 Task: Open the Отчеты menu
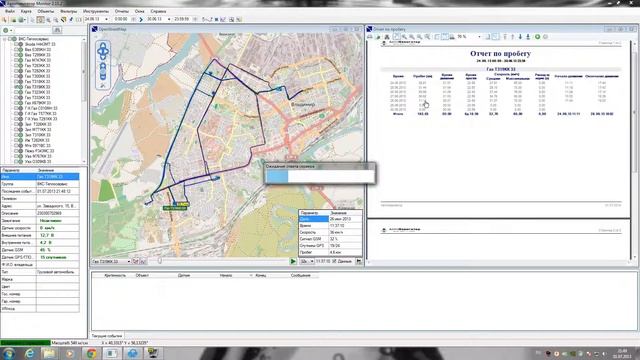pos(122,11)
